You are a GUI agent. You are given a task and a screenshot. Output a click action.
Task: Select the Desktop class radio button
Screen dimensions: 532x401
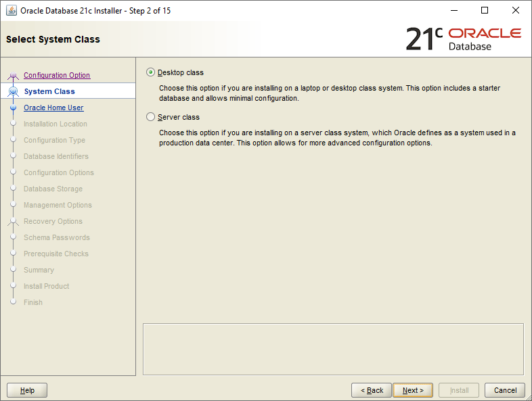click(x=150, y=72)
